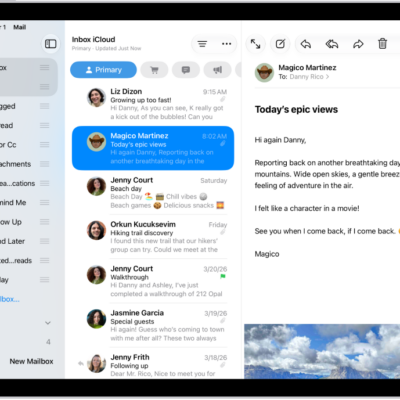Select the megaphone Promotions tab
The height and width of the screenshot is (400, 400).
coord(218,70)
